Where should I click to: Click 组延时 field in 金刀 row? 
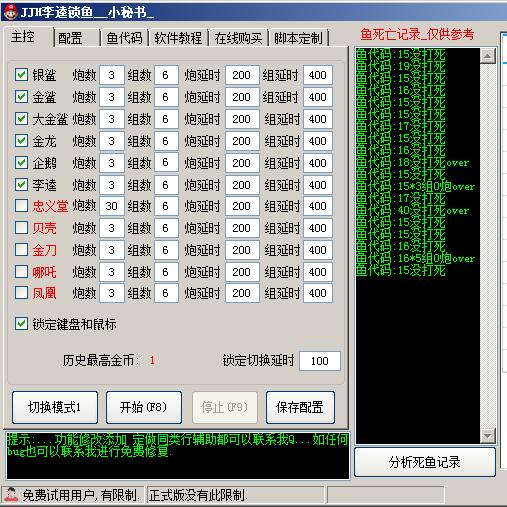(317, 250)
